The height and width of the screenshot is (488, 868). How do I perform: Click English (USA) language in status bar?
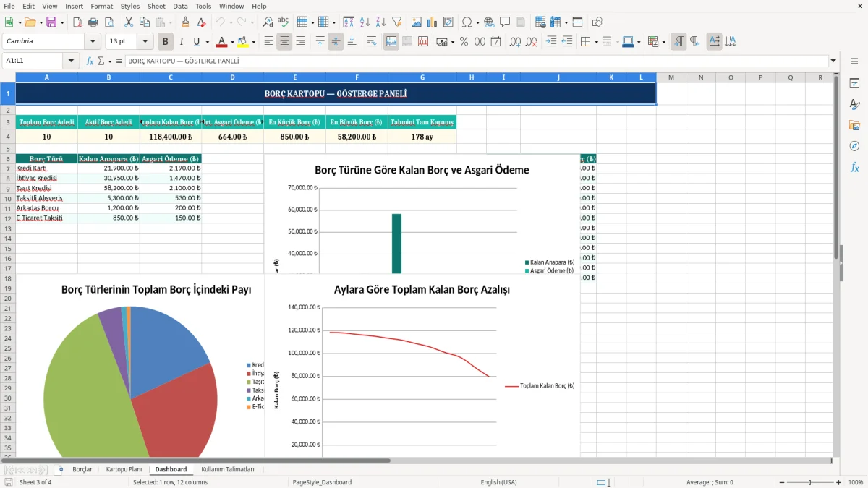pyautogui.click(x=499, y=482)
